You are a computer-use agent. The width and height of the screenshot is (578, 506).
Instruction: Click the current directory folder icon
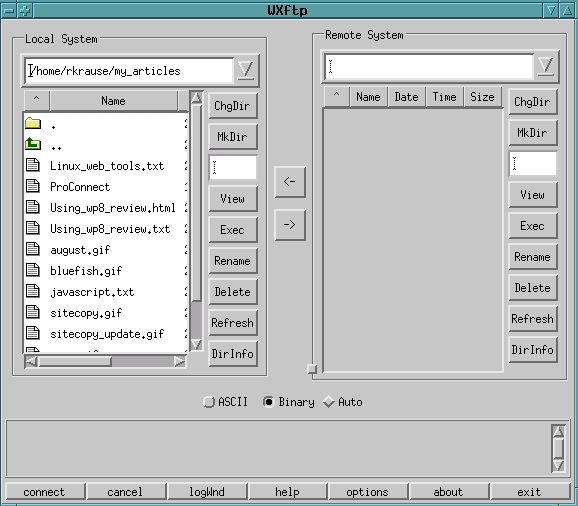click(x=33, y=123)
